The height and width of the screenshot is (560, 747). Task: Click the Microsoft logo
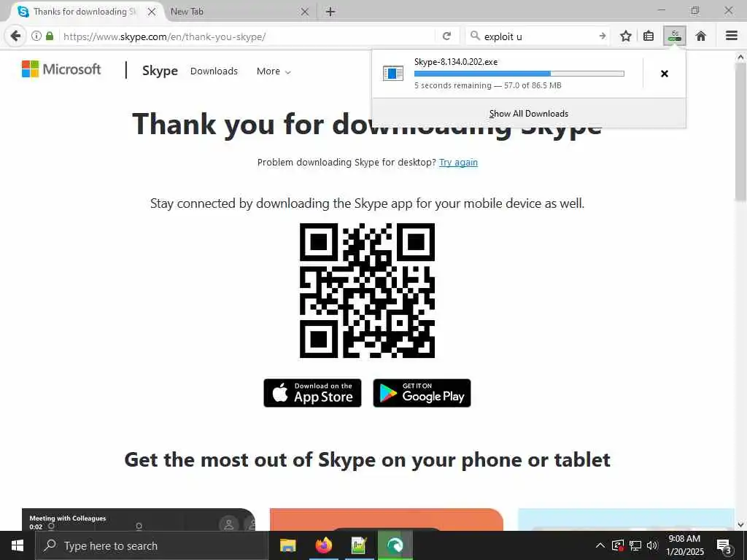[x=61, y=69]
